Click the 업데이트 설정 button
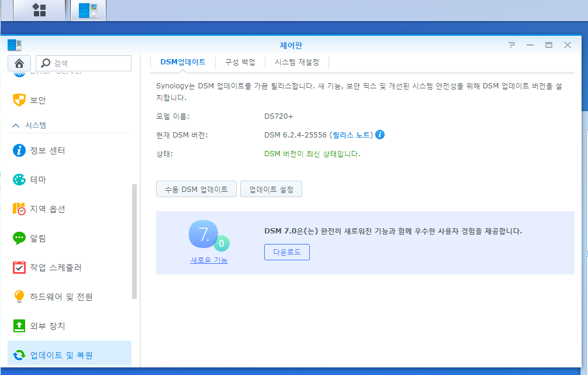588x375 pixels. coord(271,189)
